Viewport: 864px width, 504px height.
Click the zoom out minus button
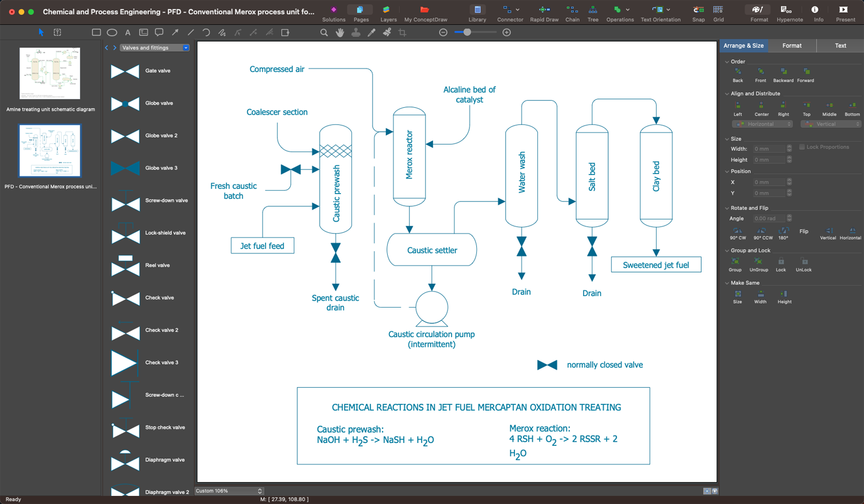point(443,32)
